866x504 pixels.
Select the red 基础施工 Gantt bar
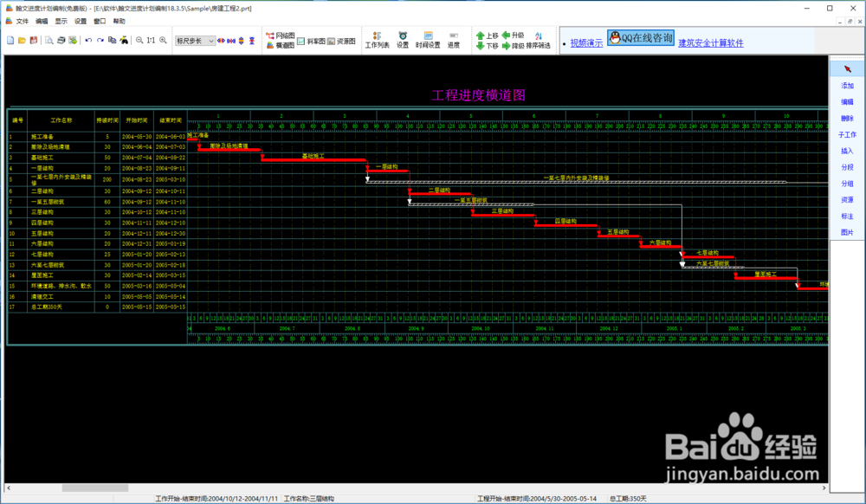point(313,160)
